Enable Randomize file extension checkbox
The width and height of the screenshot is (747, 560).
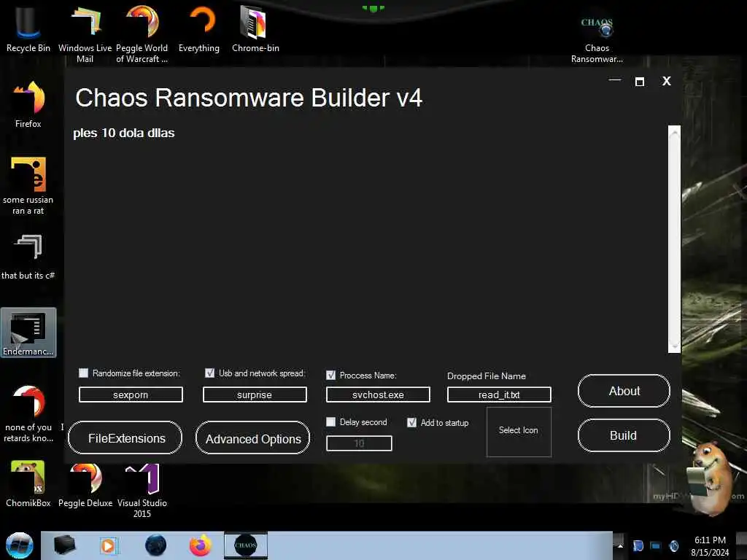[x=83, y=373]
